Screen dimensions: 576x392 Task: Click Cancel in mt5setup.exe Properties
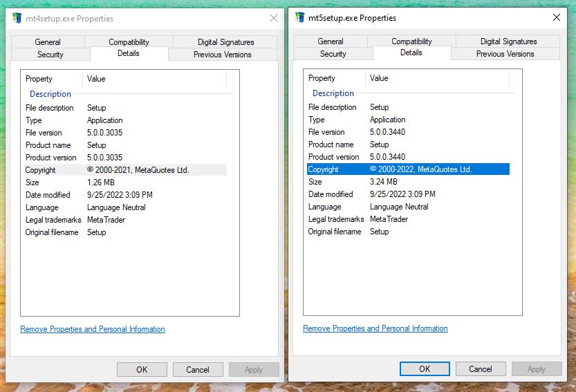481,369
